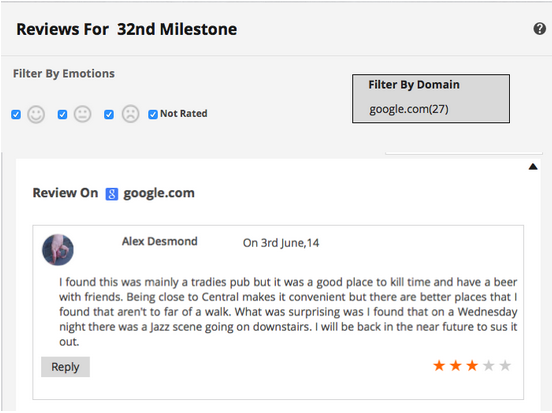Uncheck the neutral emotion checkbox
Viewport: 552px width, 413px height.
[x=62, y=114]
